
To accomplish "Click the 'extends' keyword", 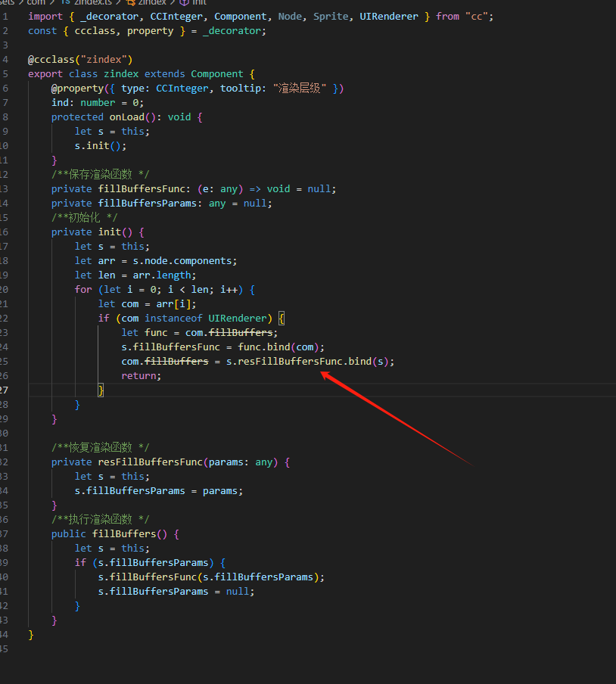I will pyautogui.click(x=164, y=74).
